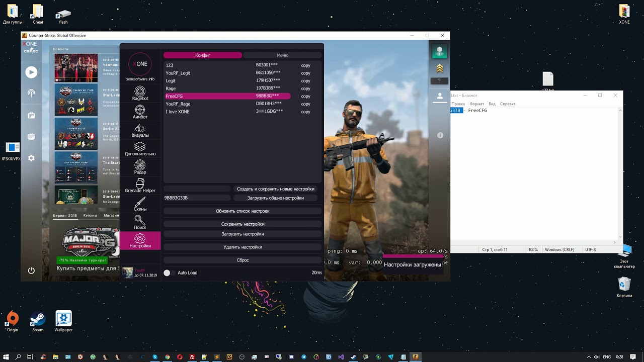Open the Wallpaper desktop shortcut
Image resolution: width=644 pixels, height=362 pixels.
tap(63, 321)
